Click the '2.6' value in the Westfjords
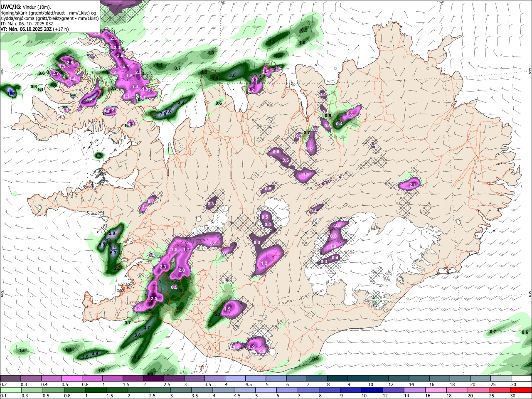This screenshot has width=532, height=399. point(70,63)
